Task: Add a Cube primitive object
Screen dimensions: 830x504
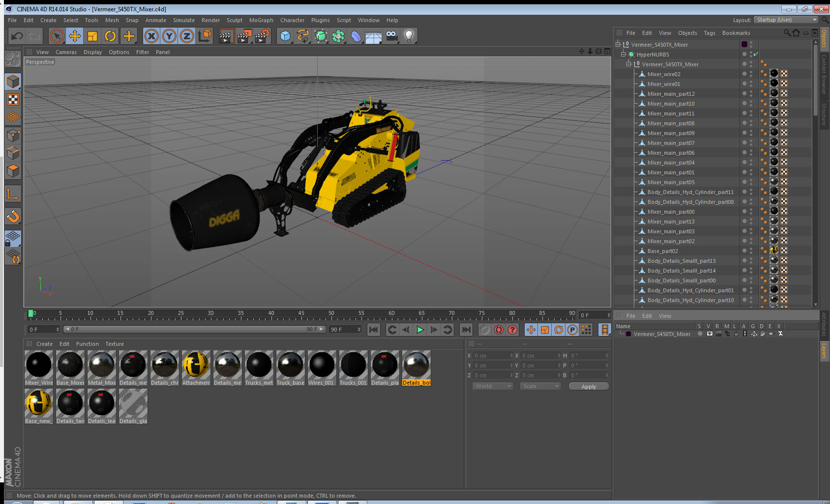Action: point(285,36)
